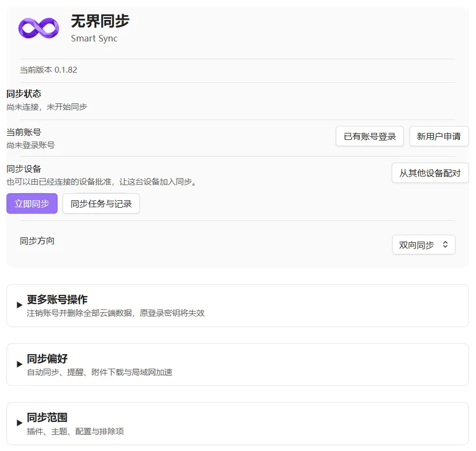Click the 同步状态 heading
This screenshot has height=451, width=476.
[24, 94]
